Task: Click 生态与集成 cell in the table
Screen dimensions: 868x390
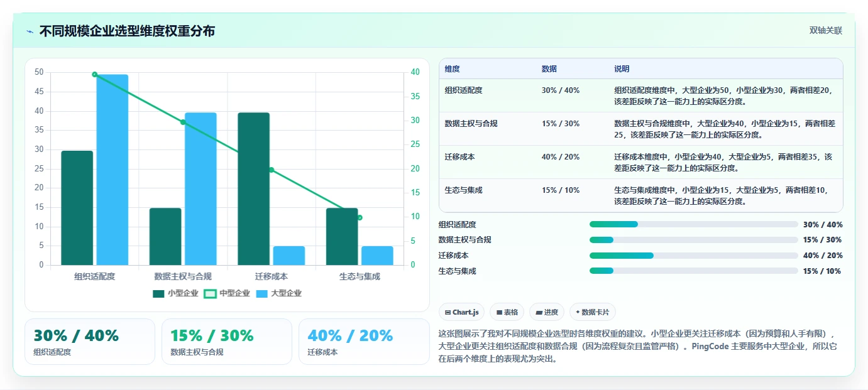Action: click(x=463, y=190)
